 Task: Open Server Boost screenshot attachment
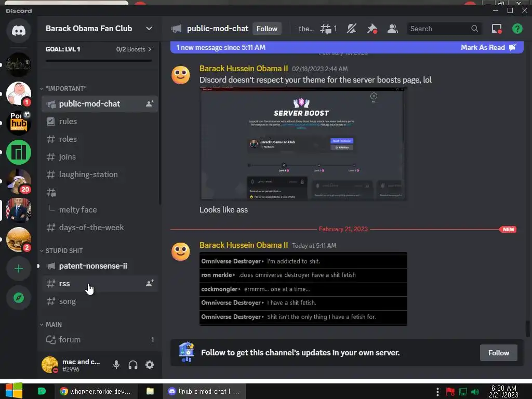coord(303,144)
